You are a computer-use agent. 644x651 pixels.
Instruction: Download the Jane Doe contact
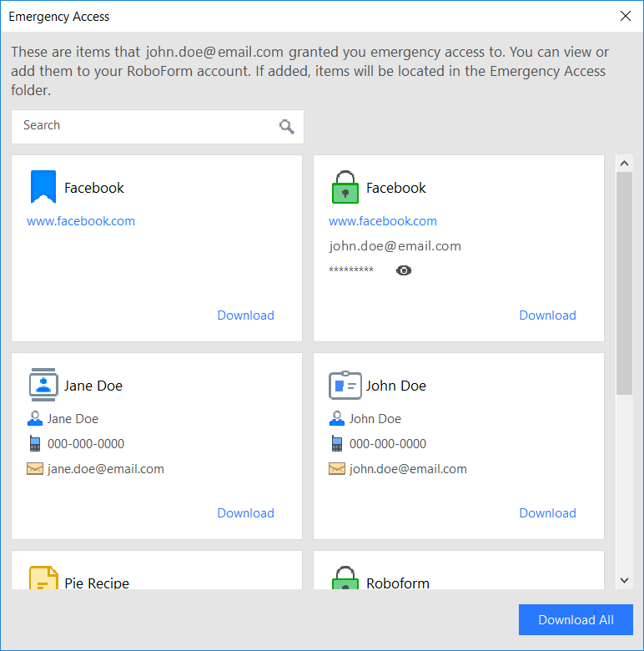(245, 512)
